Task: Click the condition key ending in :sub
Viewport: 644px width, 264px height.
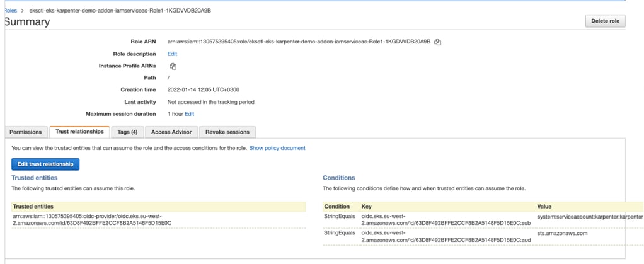Action: click(447, 219)
